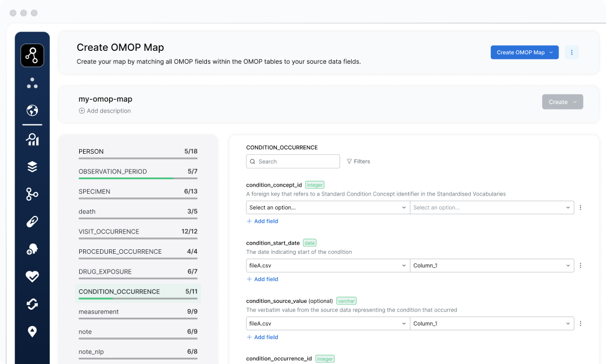Open the globe icon in sidebar
Image resolution: width=606 pixels, height=364 pixels.
coord(32,111)
